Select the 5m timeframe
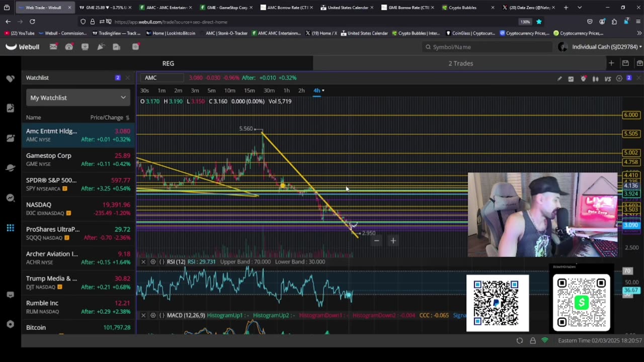The width and height of the screenshot is (644, 362). 211,90
